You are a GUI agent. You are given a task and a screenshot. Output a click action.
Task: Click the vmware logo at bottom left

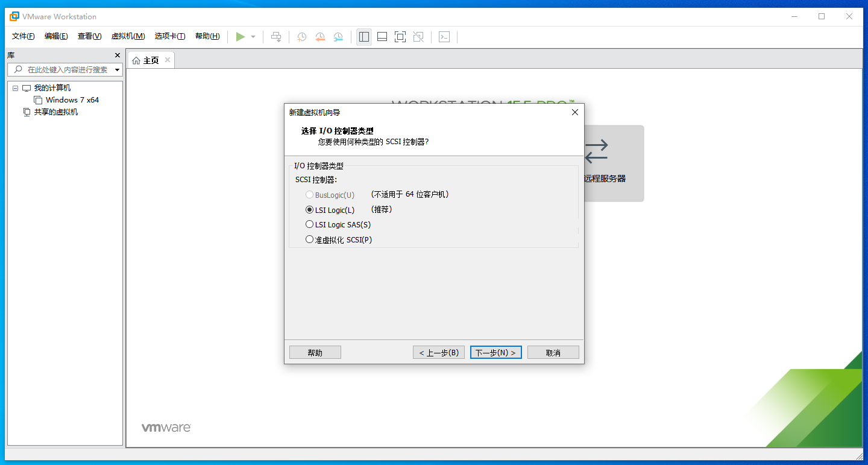click(x=166, y=428)
